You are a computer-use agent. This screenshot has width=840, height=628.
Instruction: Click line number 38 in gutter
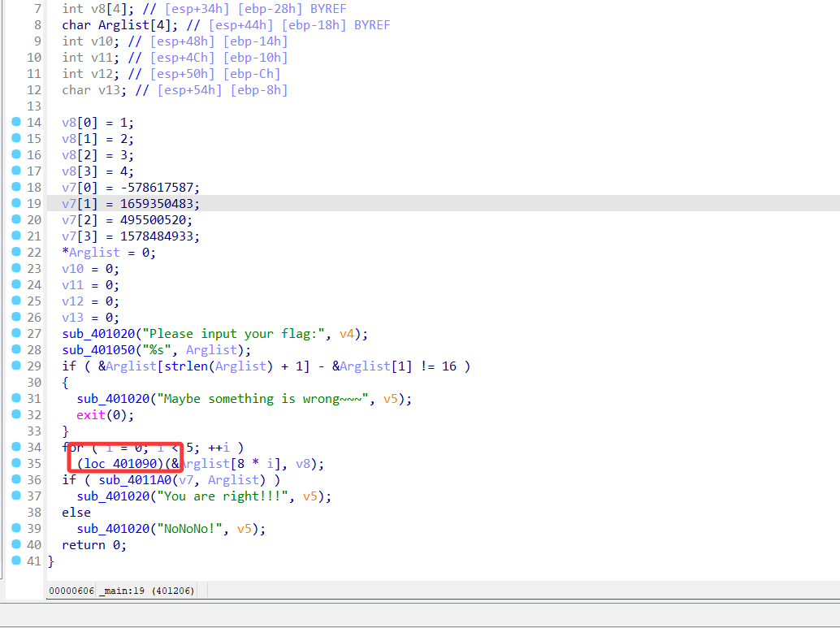pyautogui.click(x=34, y=513)
